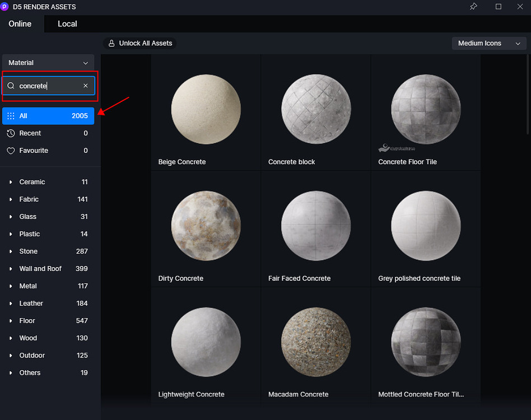Select Grey polished concrete tile sphere

click(x=426, y=226)
